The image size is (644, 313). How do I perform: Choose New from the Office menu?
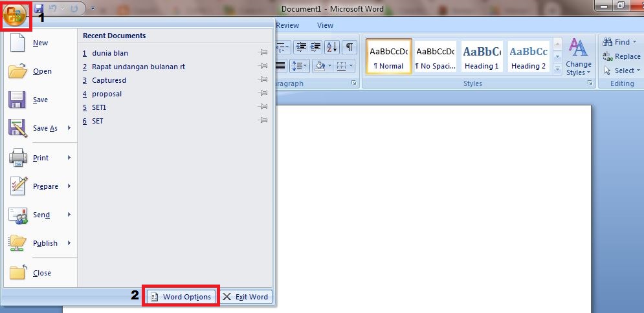click(40, 43)
